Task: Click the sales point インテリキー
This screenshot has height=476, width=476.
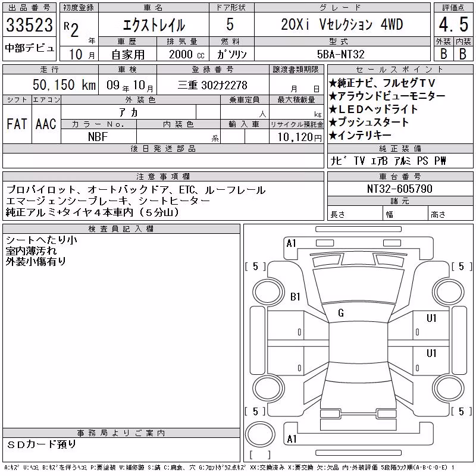Action: click(360, 135)
